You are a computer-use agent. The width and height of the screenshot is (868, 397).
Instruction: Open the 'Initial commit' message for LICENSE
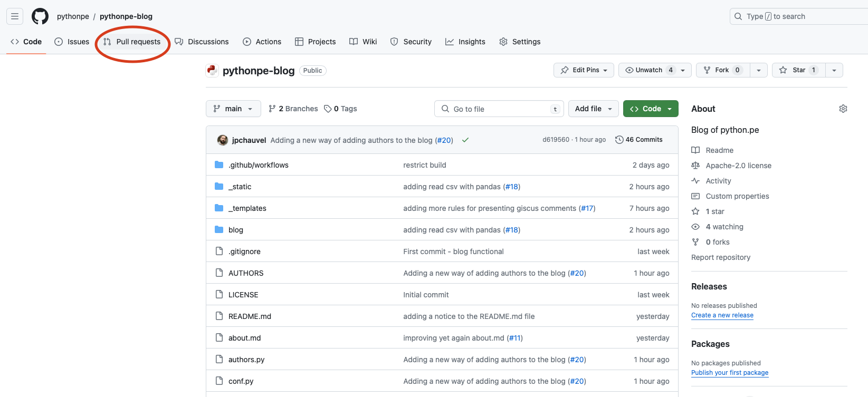point(426,295)
